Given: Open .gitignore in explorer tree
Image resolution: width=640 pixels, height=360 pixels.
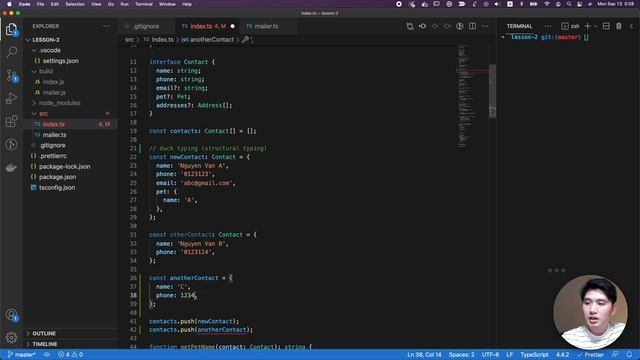Looking at the screenshot, I should click(52, 145).
